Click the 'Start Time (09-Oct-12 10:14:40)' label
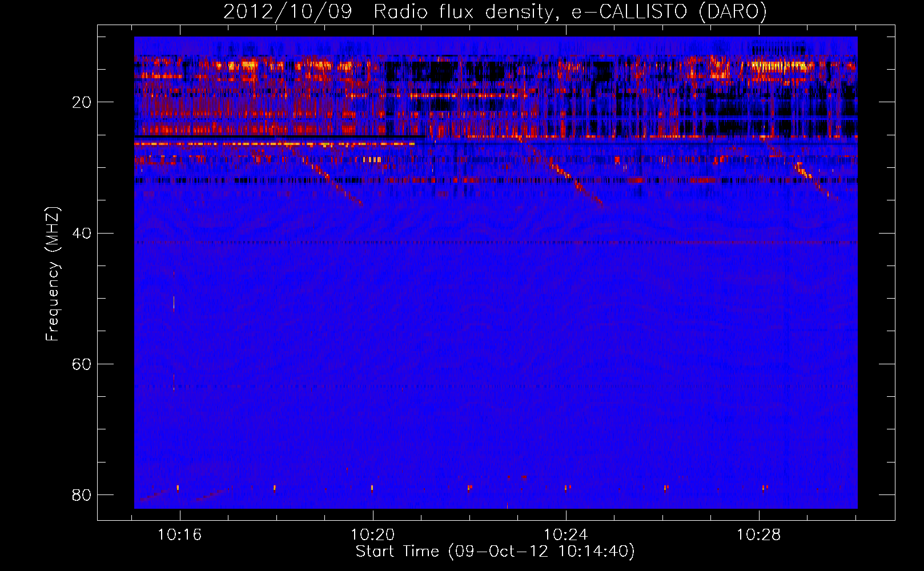Viewport: 924px width, 571px height. 495,552
